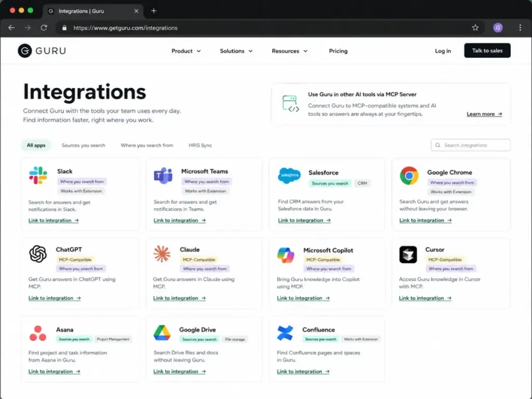Open the Slack Link to integration
Viewport: 532px width, 399px height.
tap(54, 220)
